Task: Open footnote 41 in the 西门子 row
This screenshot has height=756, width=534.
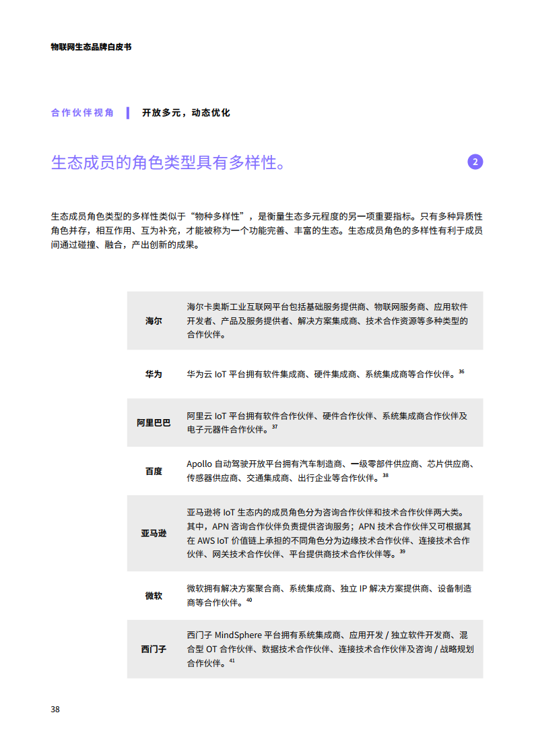Action: (232, 661)
